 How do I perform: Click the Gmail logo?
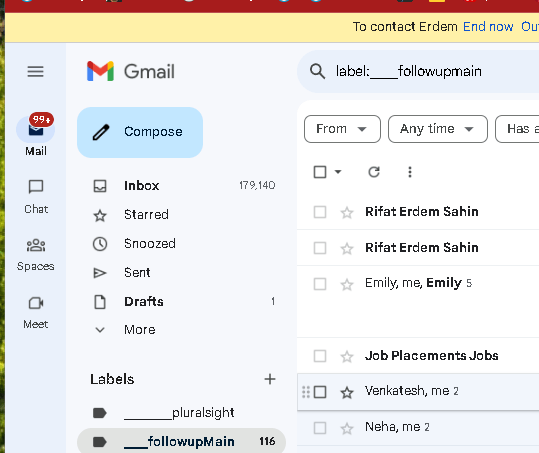[x=131, y=71]
